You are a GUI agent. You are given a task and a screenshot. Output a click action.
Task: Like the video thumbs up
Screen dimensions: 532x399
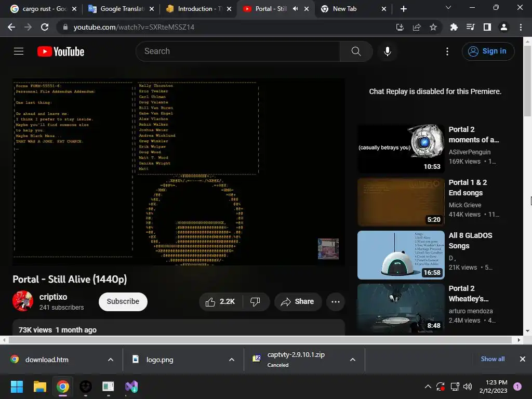pyautogui.click(x=221, y=302)
